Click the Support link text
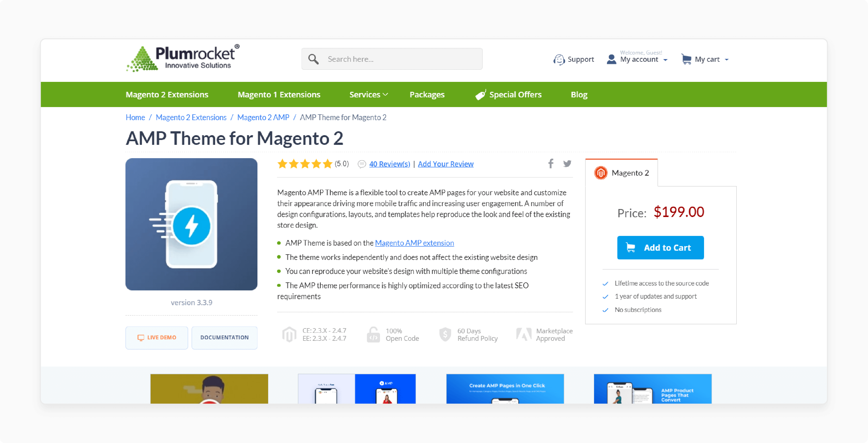This screenshot has height=443, width=868. 581,59
